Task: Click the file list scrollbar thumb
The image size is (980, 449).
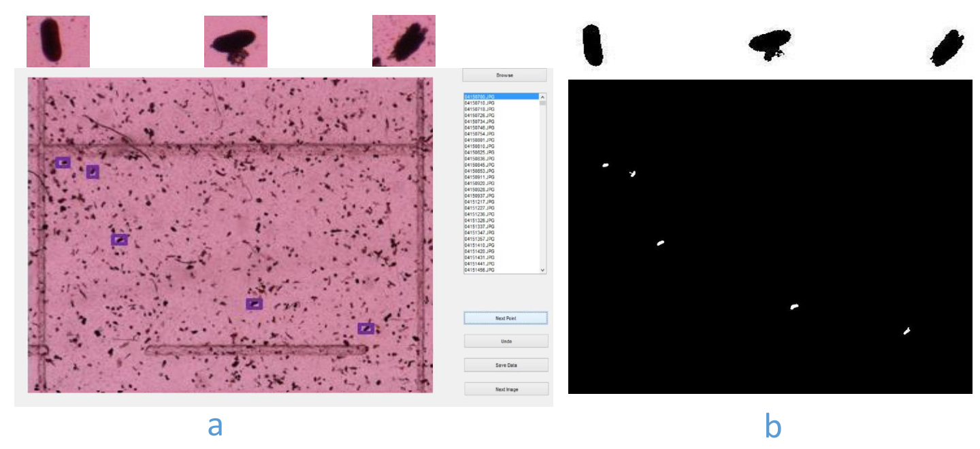Action: click(542, 103)
